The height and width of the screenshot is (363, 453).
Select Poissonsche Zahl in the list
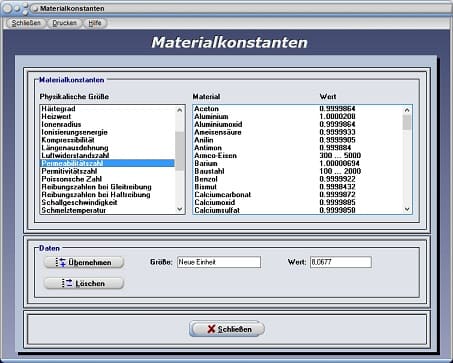107,179
